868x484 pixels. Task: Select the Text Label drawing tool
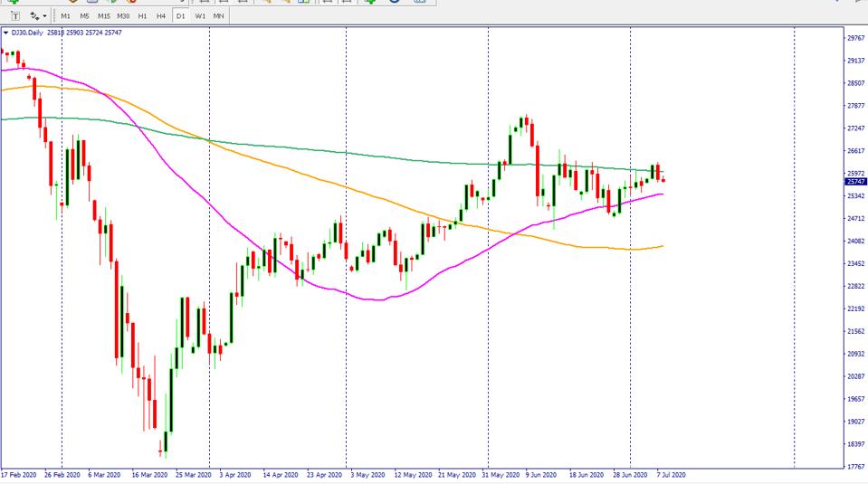[15, 16]
